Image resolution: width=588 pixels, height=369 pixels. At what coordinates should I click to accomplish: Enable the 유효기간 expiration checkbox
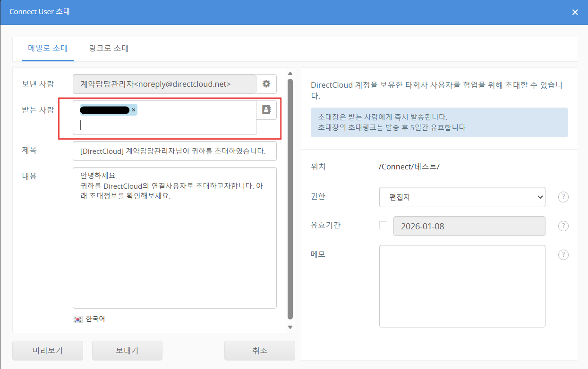(383, 226)
